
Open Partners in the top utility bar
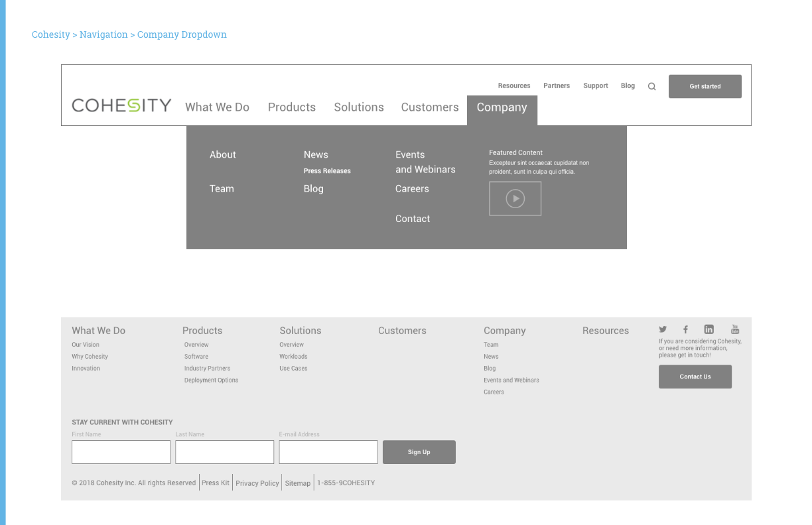(557, 86)
